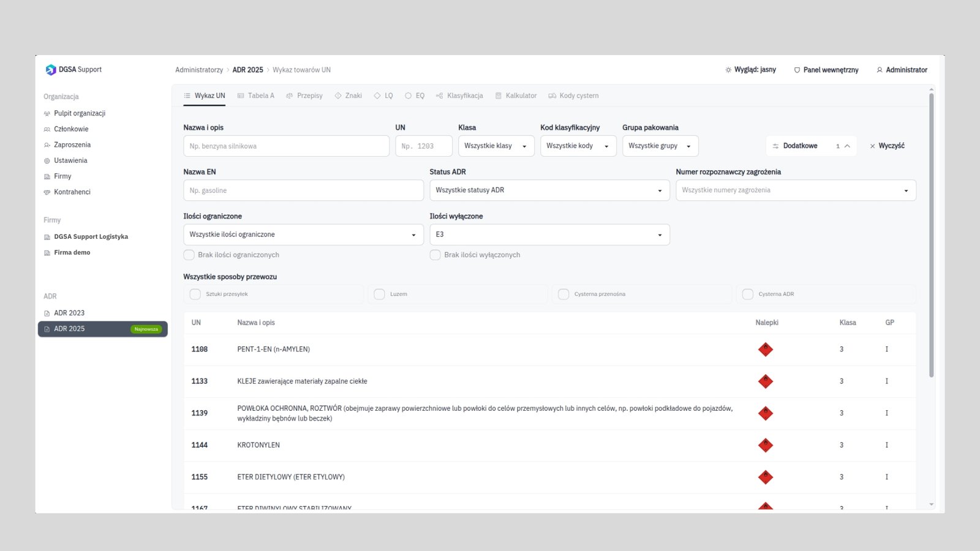Screen dimensions: 980x551
Task: Go to ADR 2025 breadcrumb link
Action: click(x=247, y=70)
